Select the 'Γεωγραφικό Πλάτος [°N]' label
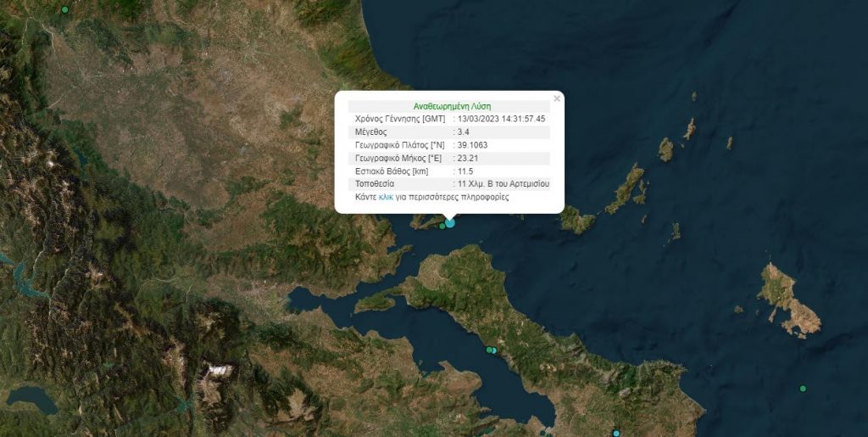Image resolution: width=868 pixels, height=437 pixels. click(399, 145)
